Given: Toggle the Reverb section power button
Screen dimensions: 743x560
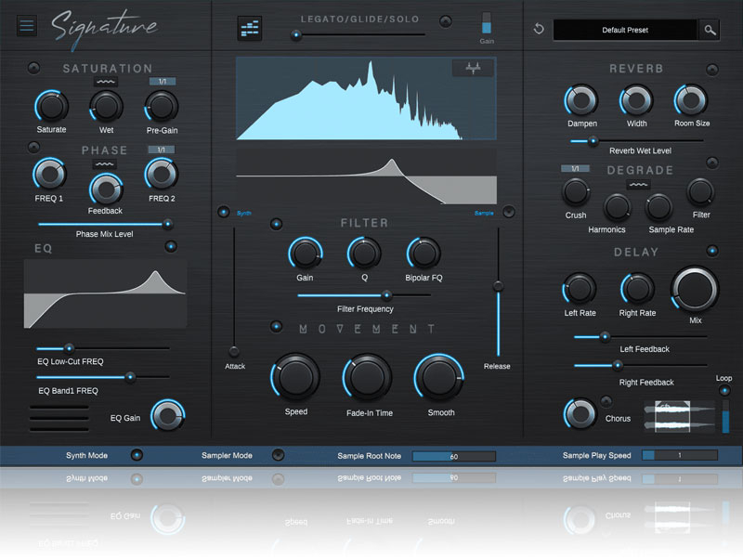Looking at the screenshot, I should tap(711, 69).
